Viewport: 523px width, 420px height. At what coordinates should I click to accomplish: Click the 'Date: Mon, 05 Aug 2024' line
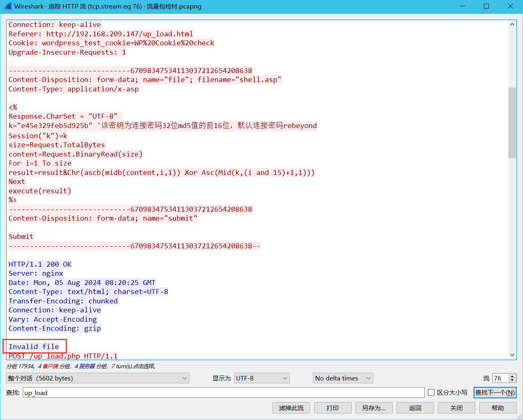82,283
